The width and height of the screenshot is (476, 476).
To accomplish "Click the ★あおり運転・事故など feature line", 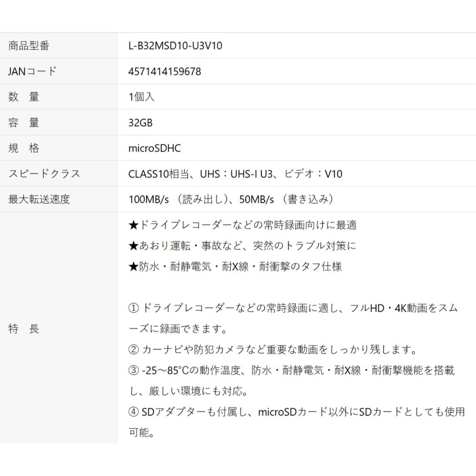I will click(x=242, y=246).
